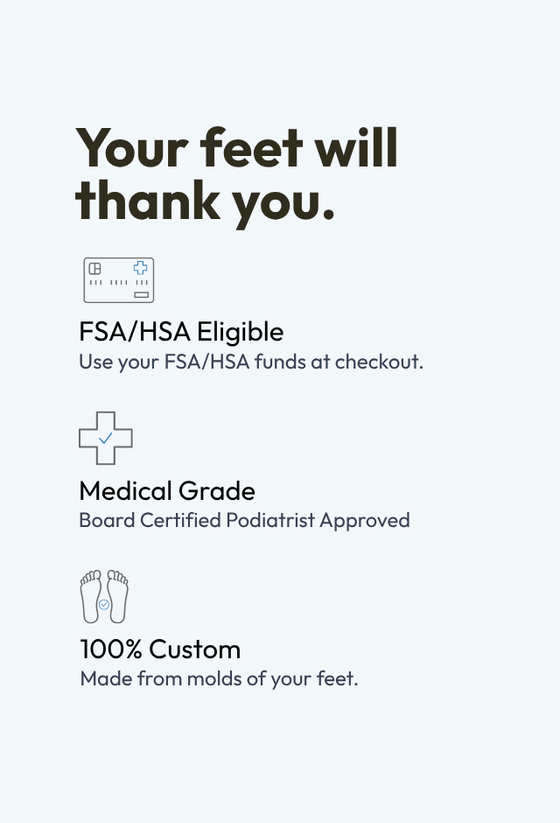Click 'Board Certified Podiatrist Approved' text
This screenshot has width=560, height=823.
(245, 520)
